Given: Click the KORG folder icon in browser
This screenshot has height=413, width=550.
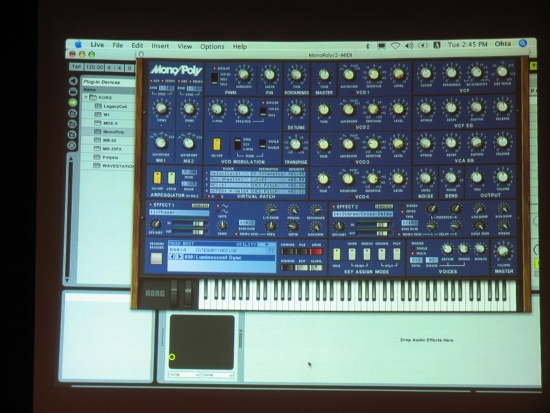Looking at the screenshot, I should [93, 97].
